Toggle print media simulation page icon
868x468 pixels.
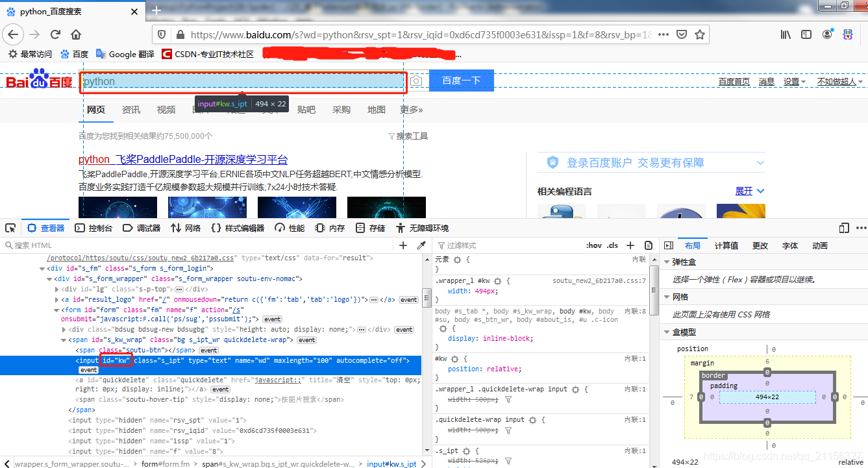[649, 245]
